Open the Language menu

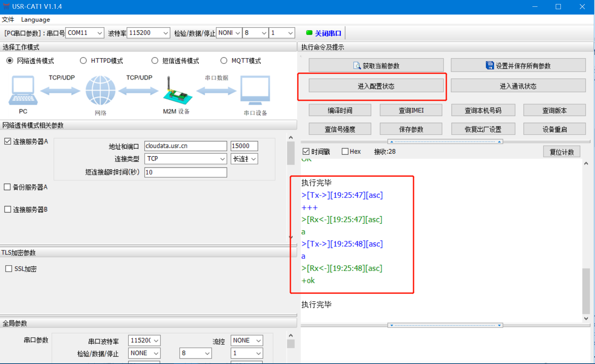point(36,20)
